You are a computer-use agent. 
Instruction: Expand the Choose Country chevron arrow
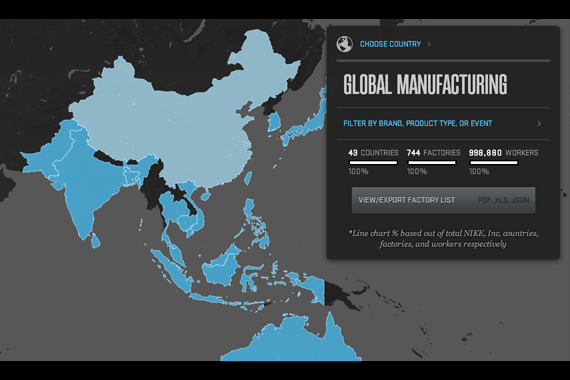(x=429, y=44)
